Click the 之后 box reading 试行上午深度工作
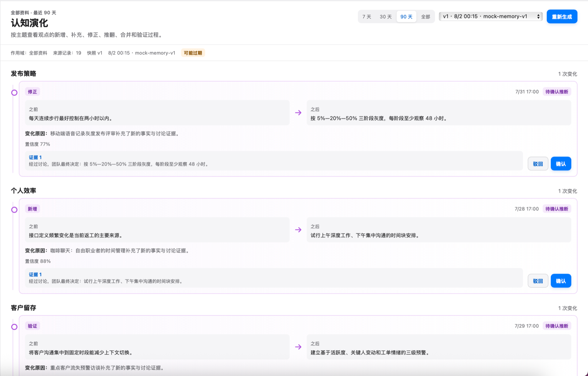 click(439, 230)
